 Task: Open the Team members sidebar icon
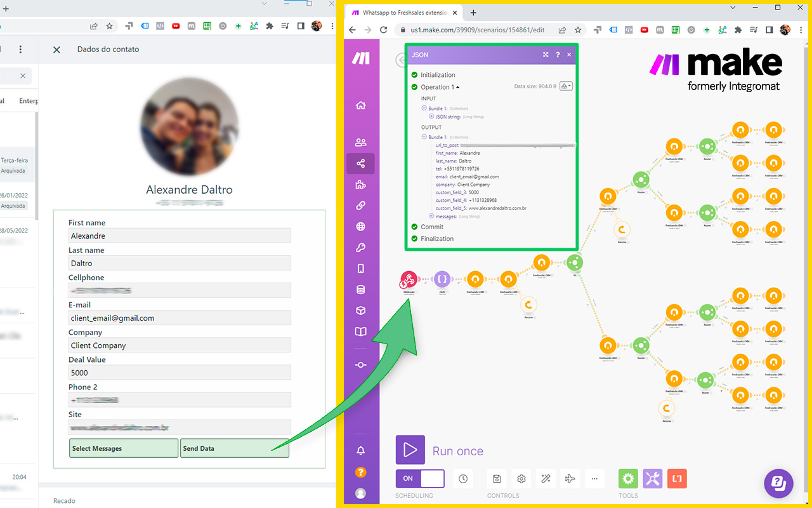click(361, 142)
